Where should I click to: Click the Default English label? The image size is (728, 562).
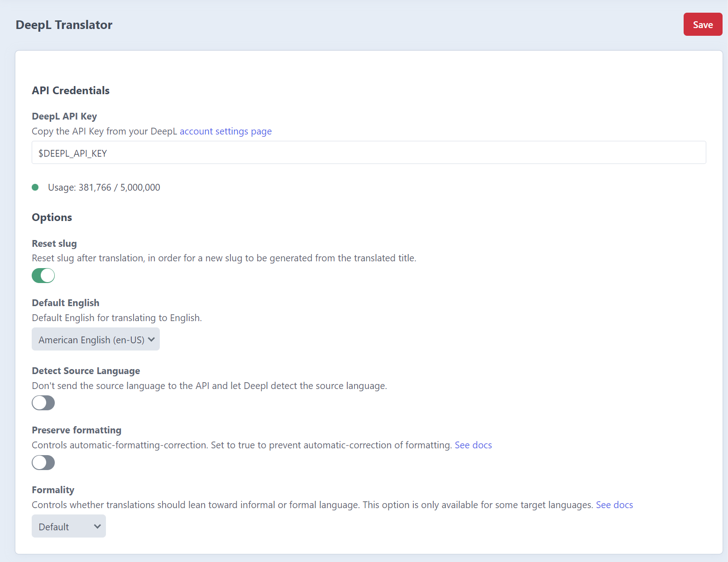tap(66, 303)
